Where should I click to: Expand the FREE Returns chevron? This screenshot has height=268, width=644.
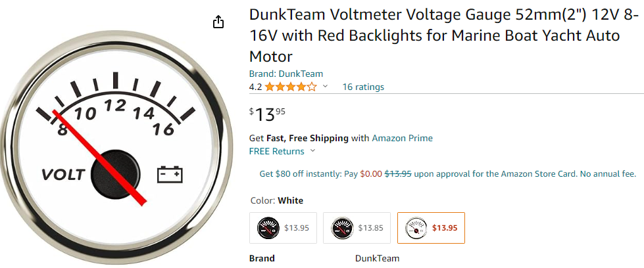pos(312,151)
